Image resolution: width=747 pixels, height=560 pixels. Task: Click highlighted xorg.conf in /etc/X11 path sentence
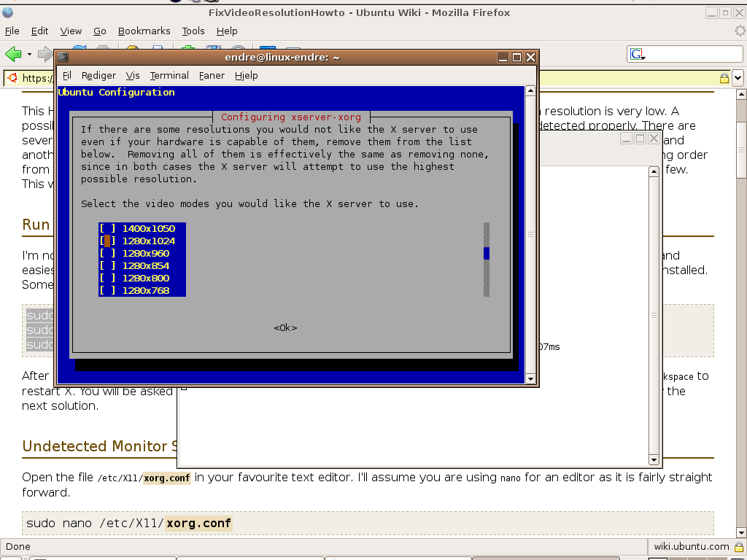pos(167,478)
